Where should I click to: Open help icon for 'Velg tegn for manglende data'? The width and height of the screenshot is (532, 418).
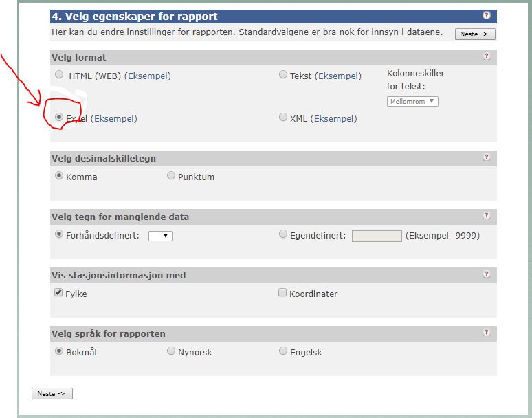pos(486,215)
